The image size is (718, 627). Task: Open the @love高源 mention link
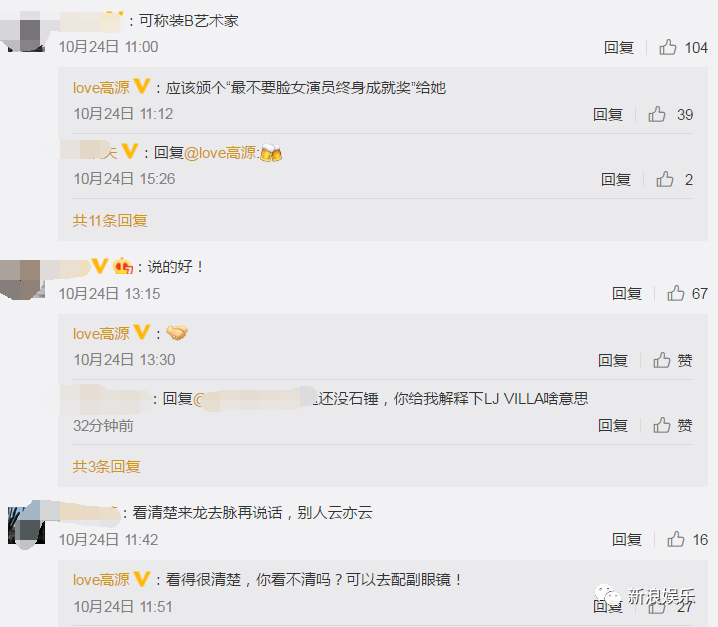(222, 153)
